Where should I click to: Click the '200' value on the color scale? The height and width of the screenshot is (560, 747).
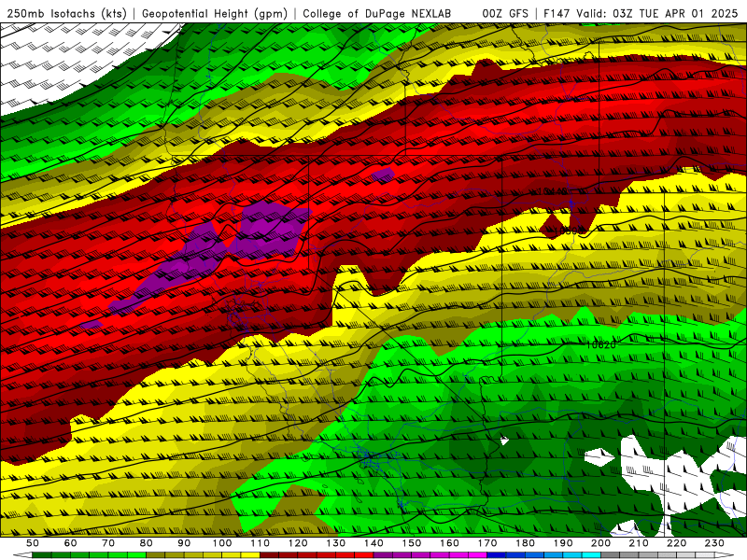(x=600, y=543)
